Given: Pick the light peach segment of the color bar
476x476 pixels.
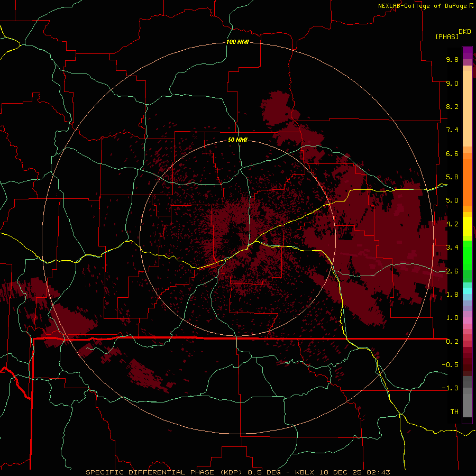Looking at the screenshot, I should (467, 108).
